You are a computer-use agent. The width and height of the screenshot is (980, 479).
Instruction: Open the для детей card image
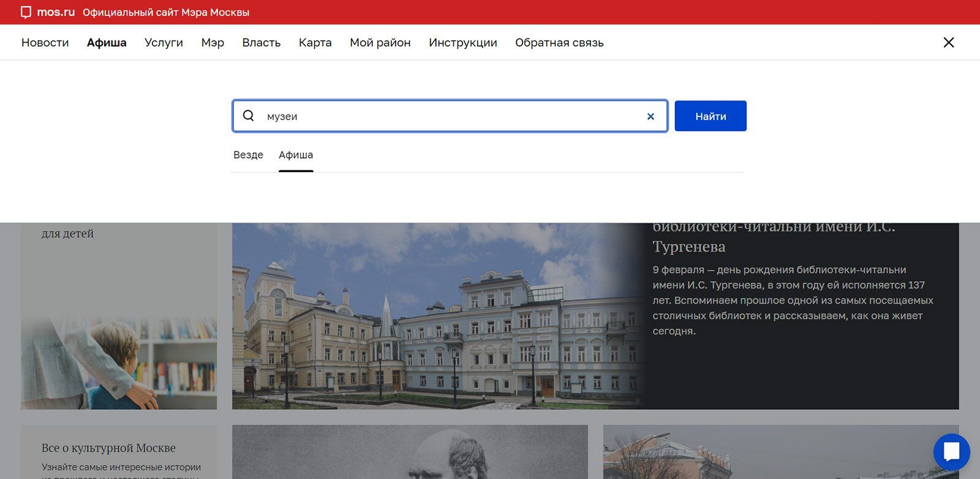pyautogui.click(x=119, y=363)
